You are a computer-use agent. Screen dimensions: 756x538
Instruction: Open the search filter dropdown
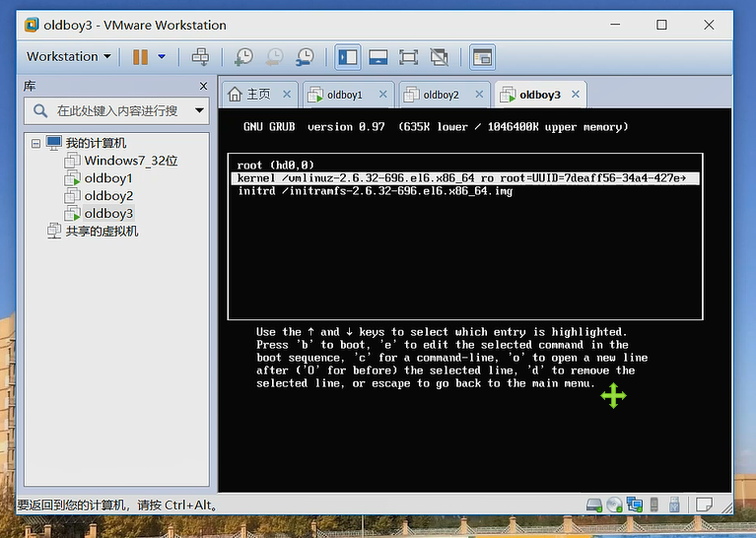pyautogui.click(x=199, y=110)
